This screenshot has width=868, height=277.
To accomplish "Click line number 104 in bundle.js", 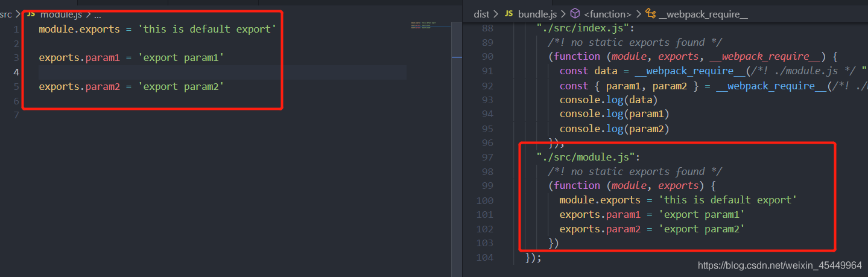I will pyautogui.click(x=485, y=258).
